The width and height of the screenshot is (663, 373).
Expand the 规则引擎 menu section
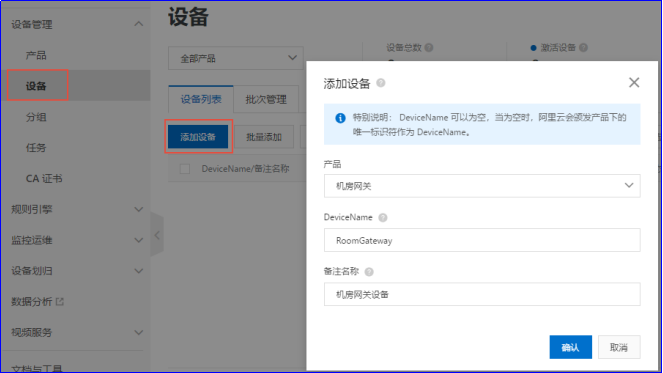[x=138, y=209]
